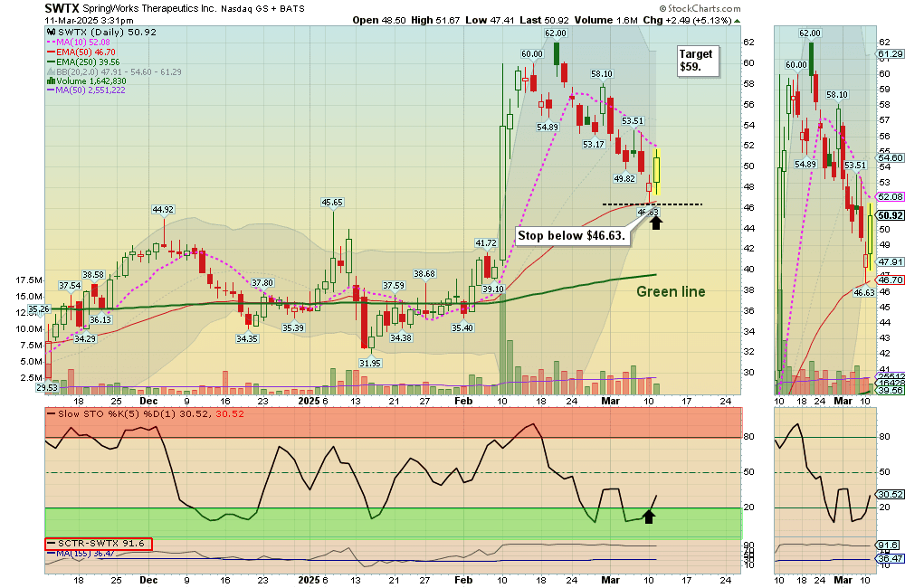
Task: Click the 35.40 price label
Action: [462, 327]
